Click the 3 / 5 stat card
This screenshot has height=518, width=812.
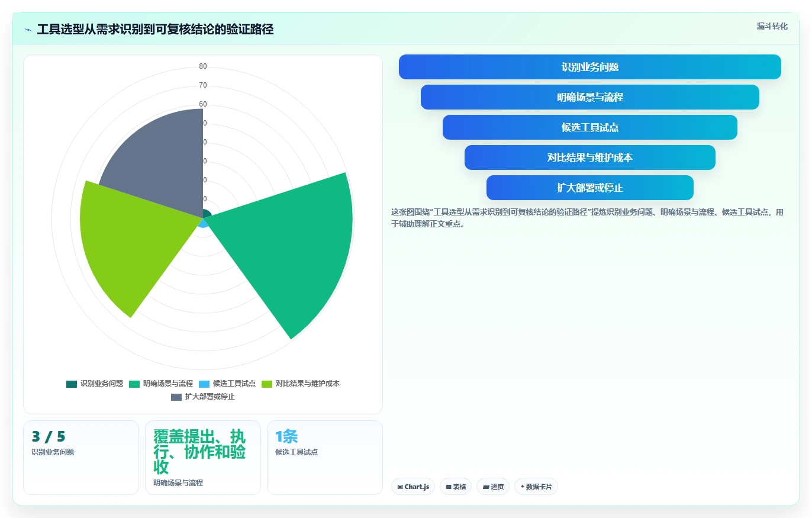[81, 457]
